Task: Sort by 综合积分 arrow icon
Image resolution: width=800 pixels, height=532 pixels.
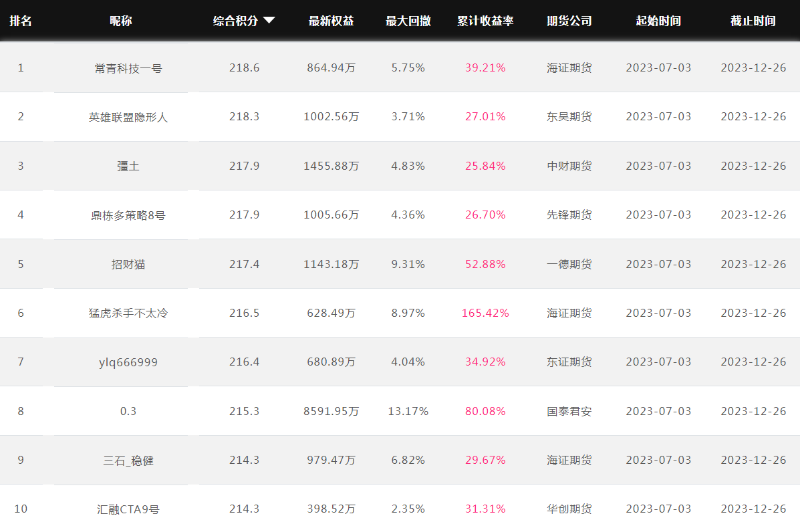Action: coord(269,21)
